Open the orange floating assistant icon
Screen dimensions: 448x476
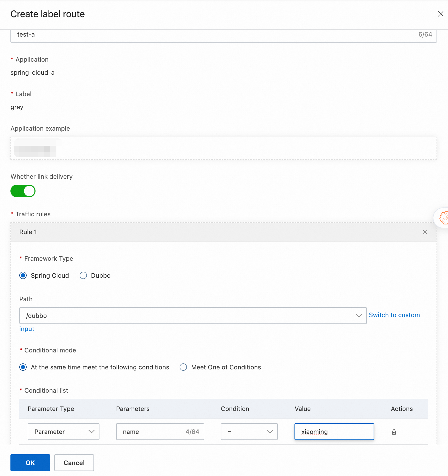(443, 218)
